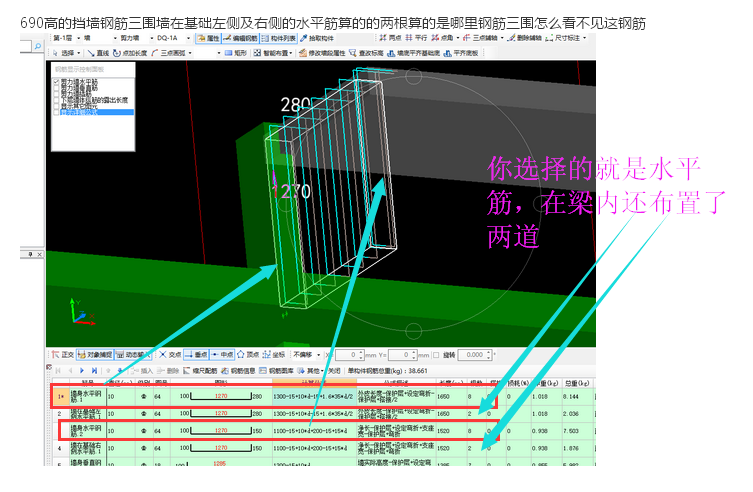Toggle 中点 midpoint snap

222,355
